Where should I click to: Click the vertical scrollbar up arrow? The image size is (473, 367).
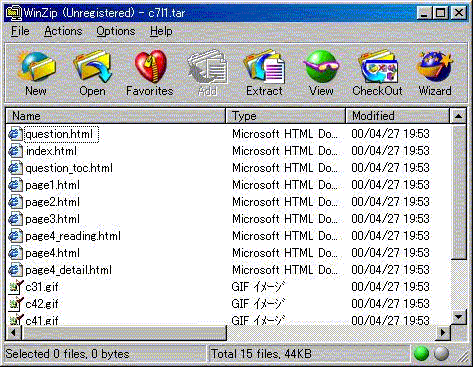click(458, 116)
